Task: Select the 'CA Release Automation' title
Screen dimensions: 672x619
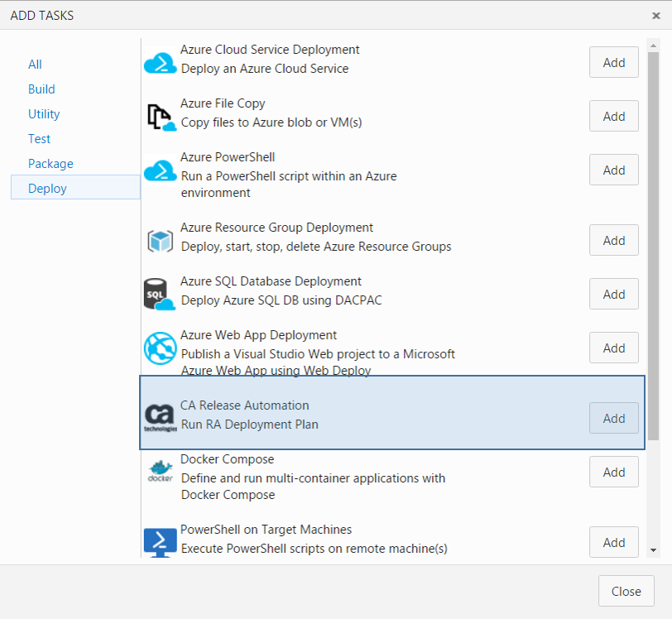Action: coord(244,405)
